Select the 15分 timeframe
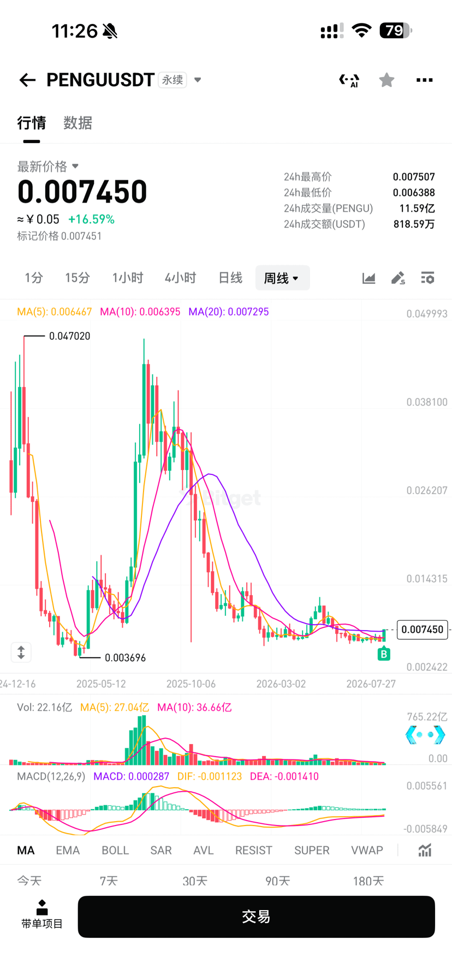Image resolution: width=452 pixels, height=980 pixels. 77,278
